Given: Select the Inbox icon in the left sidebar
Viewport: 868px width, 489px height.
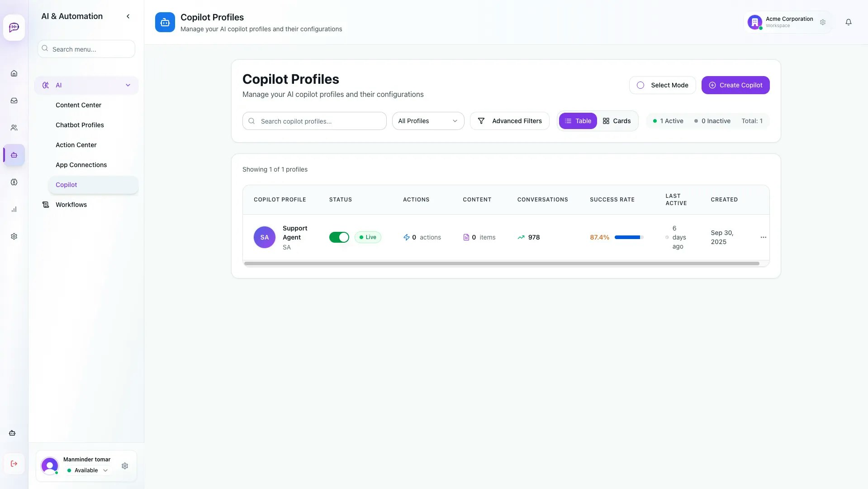Looking at the screenshot, I should (x=14, y=100).
